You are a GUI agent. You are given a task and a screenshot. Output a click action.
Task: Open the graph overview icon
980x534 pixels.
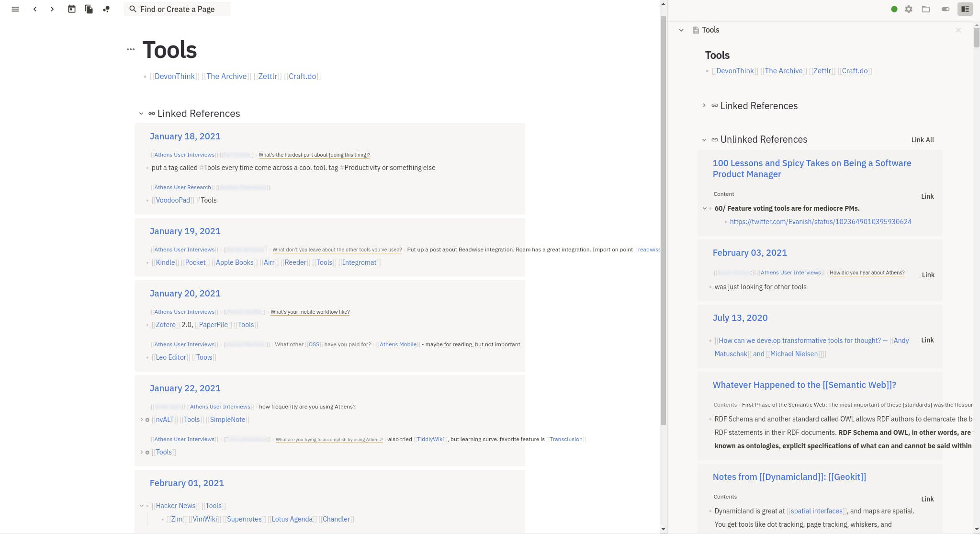(x=106, y=9)
